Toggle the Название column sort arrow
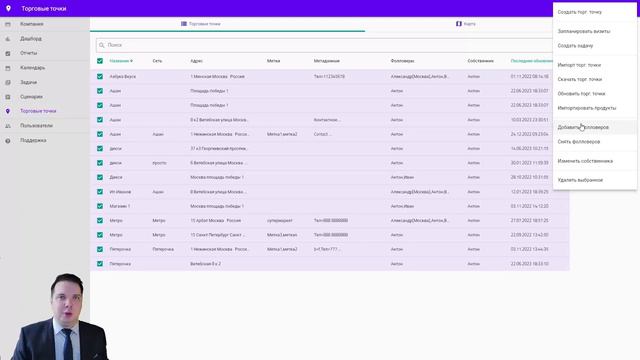Screen dimensions: 640x360 (x=131, y=61)
